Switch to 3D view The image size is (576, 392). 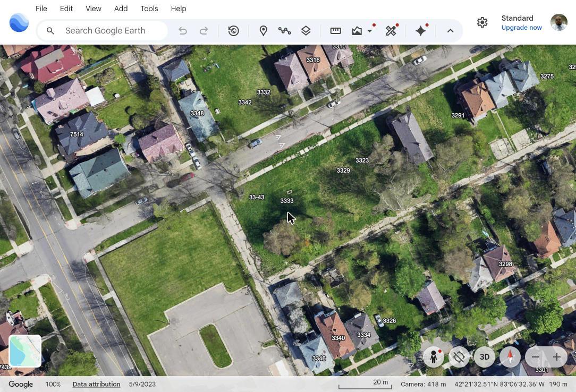485,357
